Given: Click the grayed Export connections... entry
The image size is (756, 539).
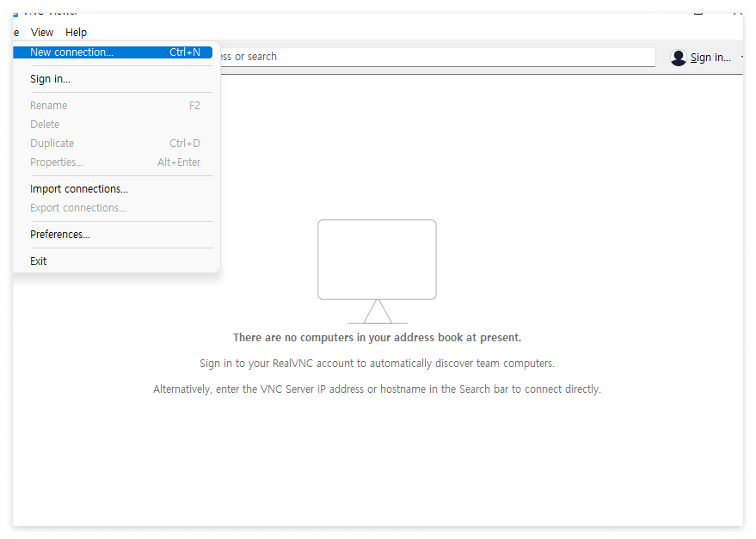Looking at the screenshot, I should coord(113,208).
